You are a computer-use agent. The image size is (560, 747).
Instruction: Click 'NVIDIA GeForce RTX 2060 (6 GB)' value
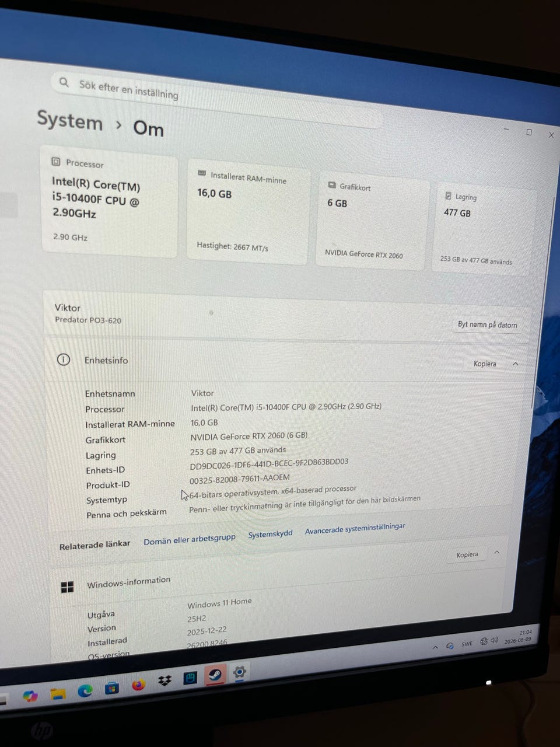coord(249,436)
